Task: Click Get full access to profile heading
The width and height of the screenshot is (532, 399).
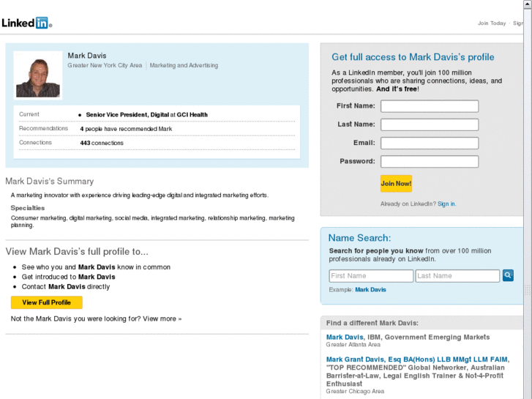Action: pyautogui.click(x=413, y=57)
